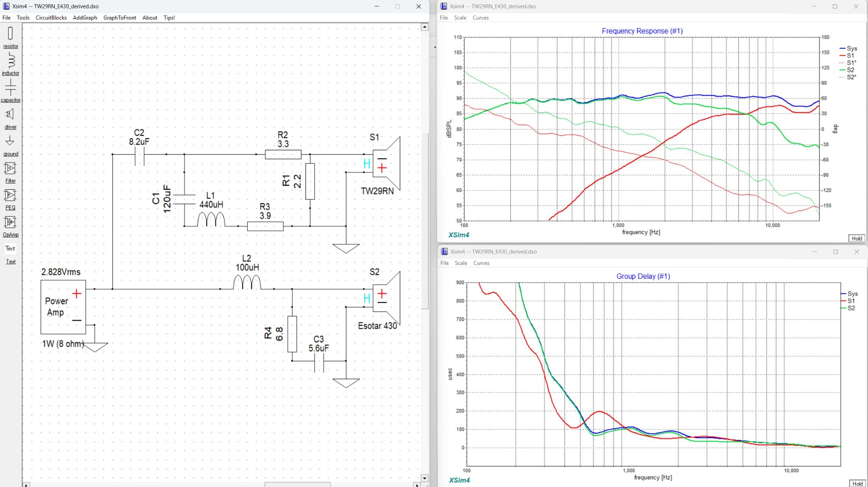The width and height of the screenshot is (868, 487).
Task: Select the plain Text tool
Action: [x=10, y=248]
